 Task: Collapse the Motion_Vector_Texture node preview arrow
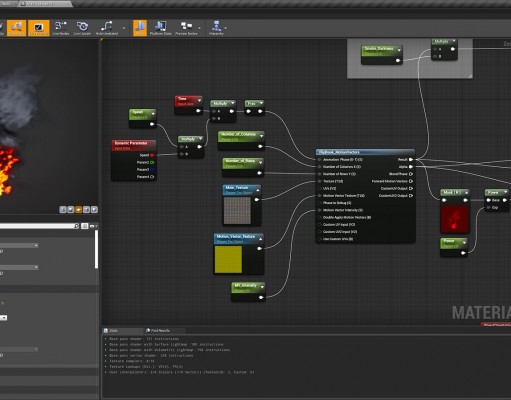click(260, 238)
